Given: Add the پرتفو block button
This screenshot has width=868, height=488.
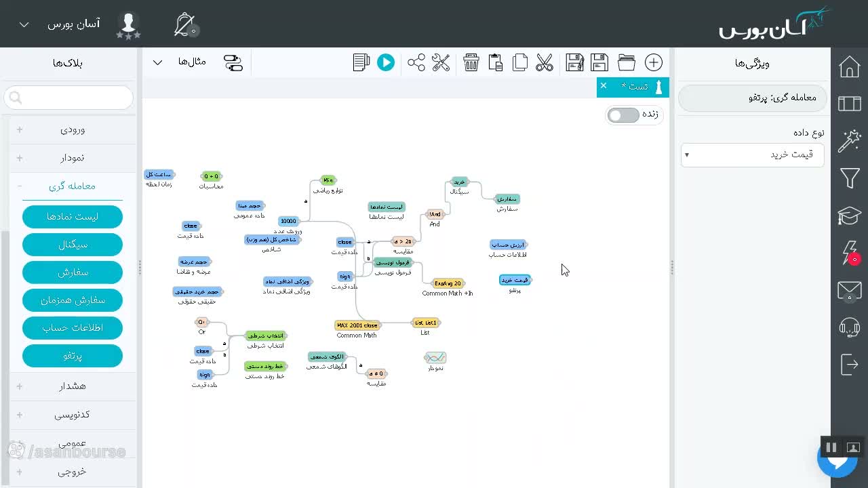Looking at the screenshot, I should pyautogui.click(x=73, y=356).
